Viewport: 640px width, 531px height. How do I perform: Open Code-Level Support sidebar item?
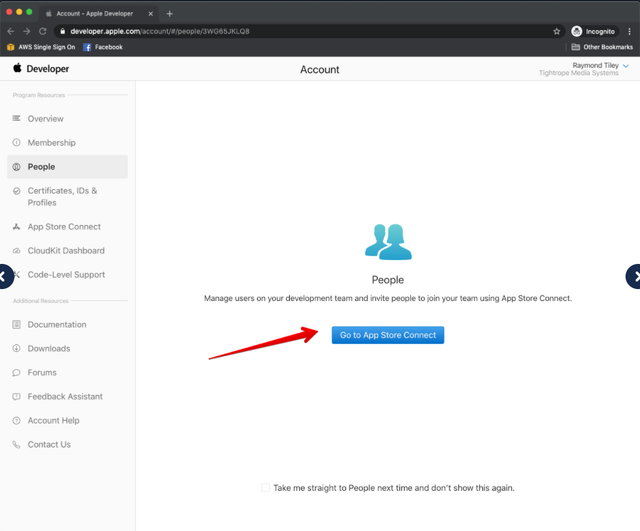[x=67, y=275]
